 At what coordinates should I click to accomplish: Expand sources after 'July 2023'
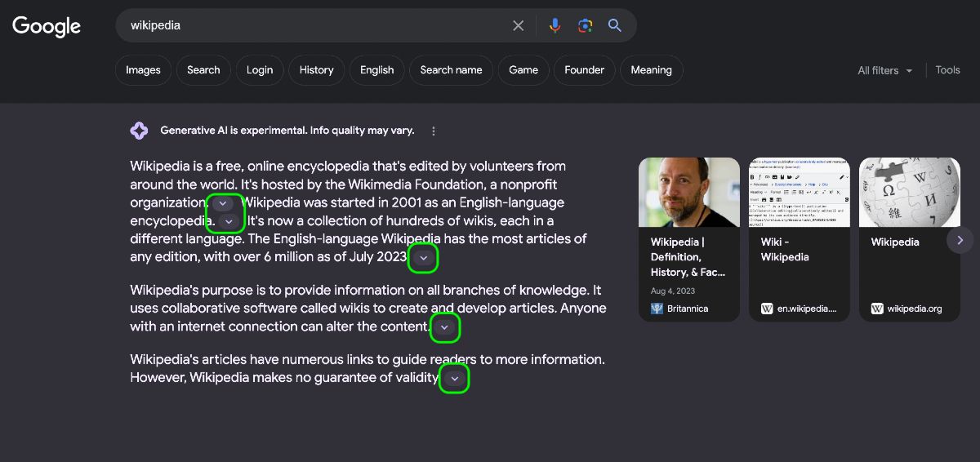coord(423,258)
